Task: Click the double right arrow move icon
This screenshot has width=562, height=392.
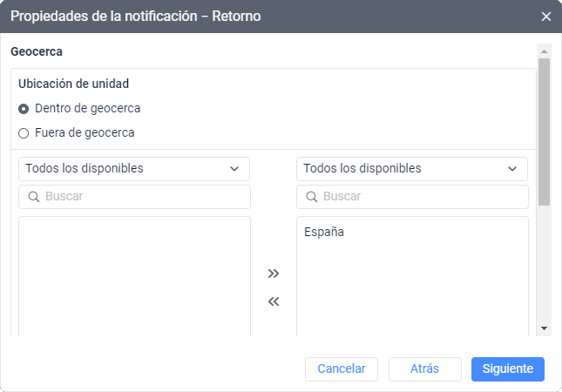Action: tap(274, 274)
